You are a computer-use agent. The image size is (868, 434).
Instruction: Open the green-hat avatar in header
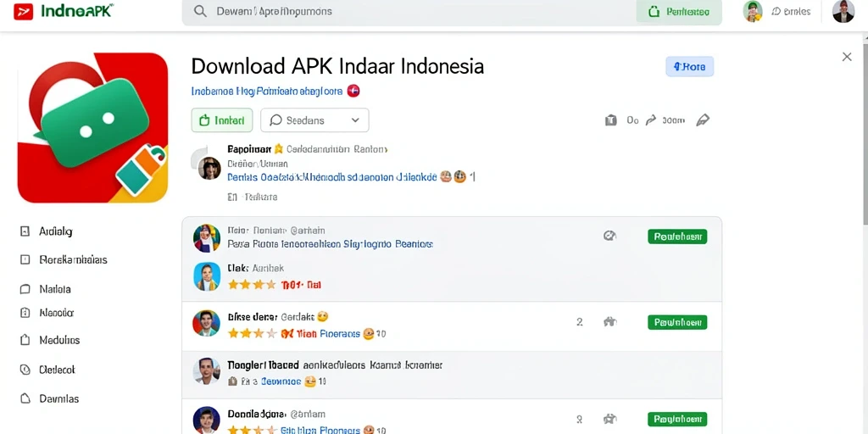(753, 11)
